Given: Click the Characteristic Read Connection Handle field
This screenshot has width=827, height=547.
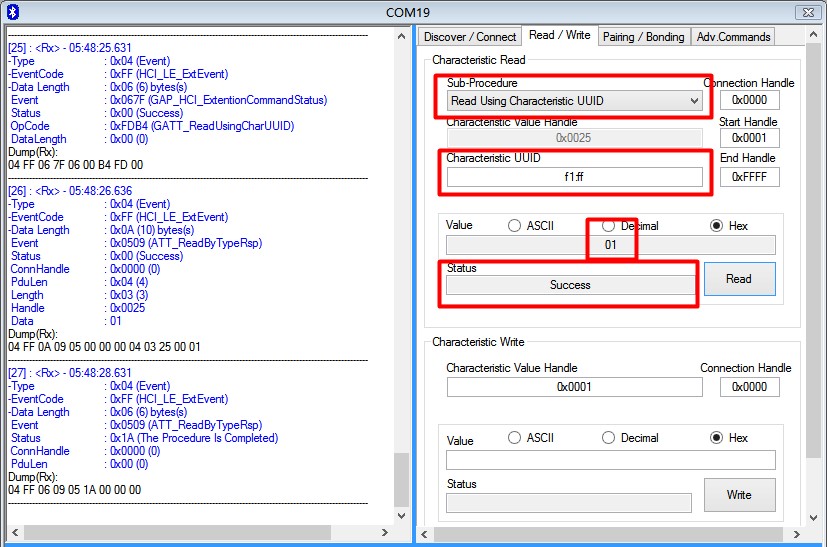Looking at the screenshot, I should pos(749,100).
